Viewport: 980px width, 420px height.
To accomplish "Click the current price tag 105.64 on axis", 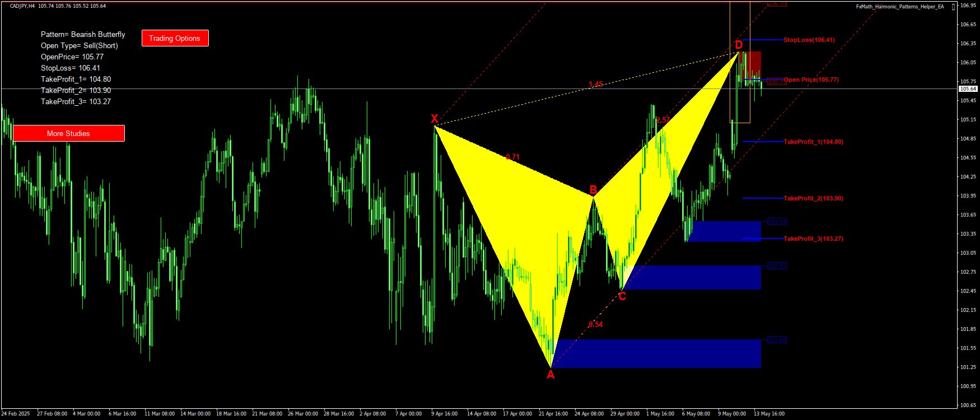I will coord(968,89).
